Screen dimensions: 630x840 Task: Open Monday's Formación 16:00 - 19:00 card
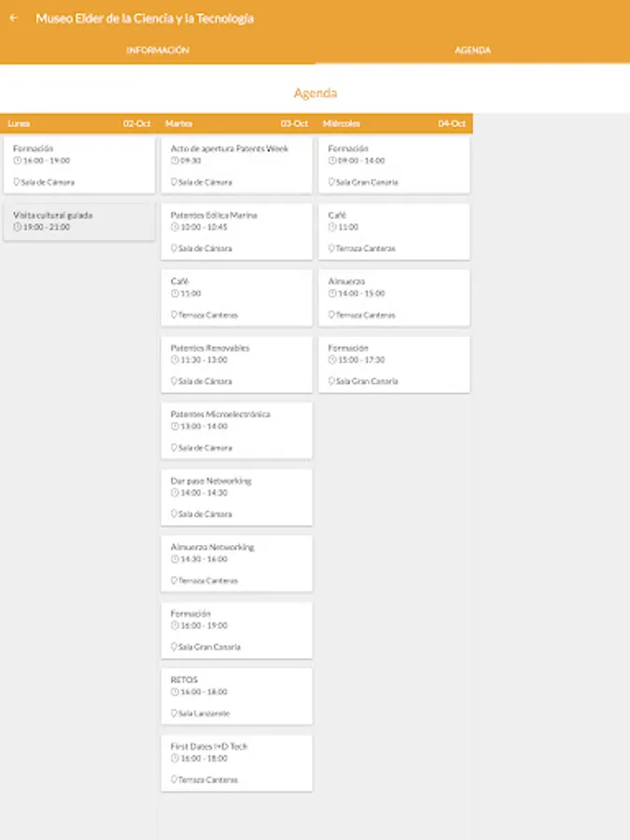click(x=78, y=165)
